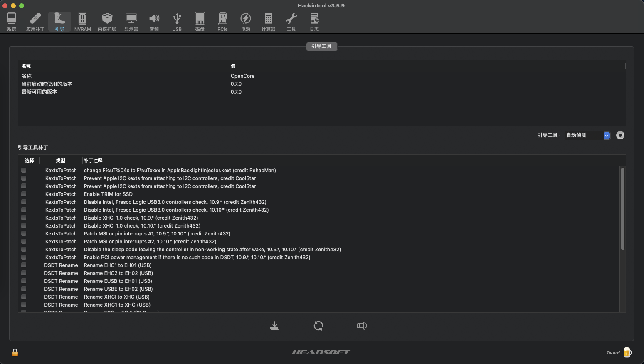Click the download bootloader icon

point(275,326)
